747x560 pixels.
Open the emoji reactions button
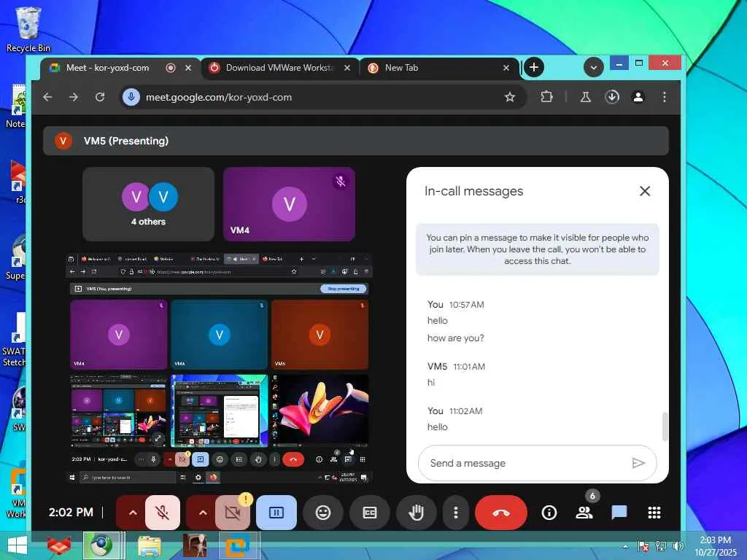[323, 513]
